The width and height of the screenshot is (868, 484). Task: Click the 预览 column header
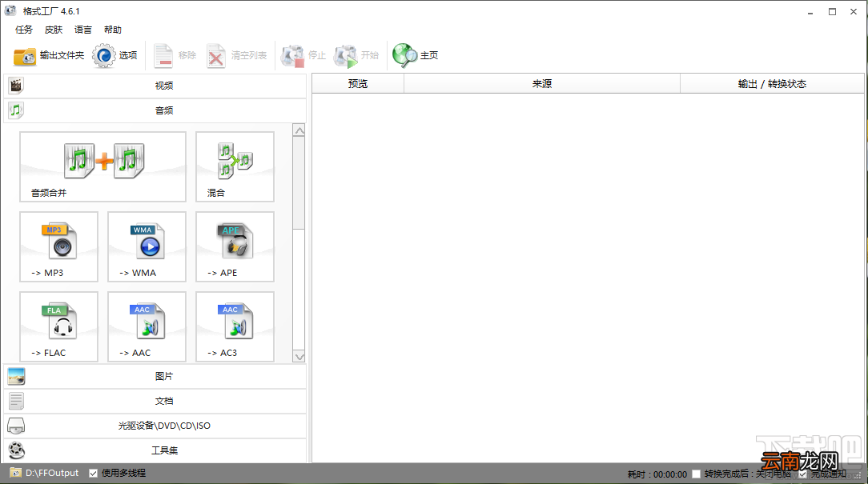click(x=358, y=83)
